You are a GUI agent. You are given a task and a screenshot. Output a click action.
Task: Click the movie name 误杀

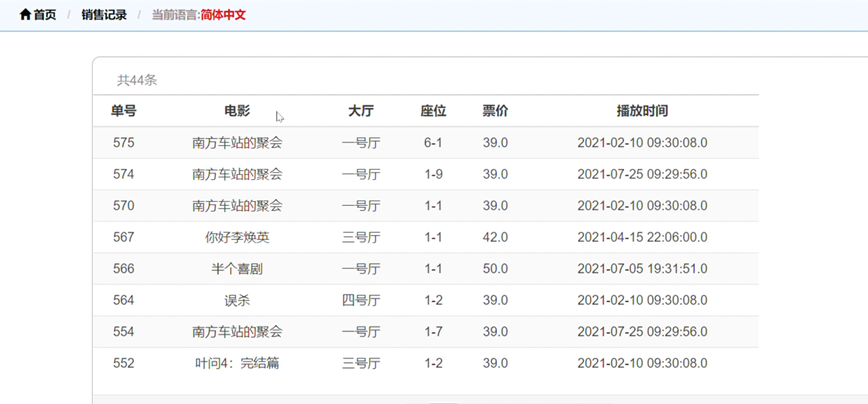tap(237, 300)
